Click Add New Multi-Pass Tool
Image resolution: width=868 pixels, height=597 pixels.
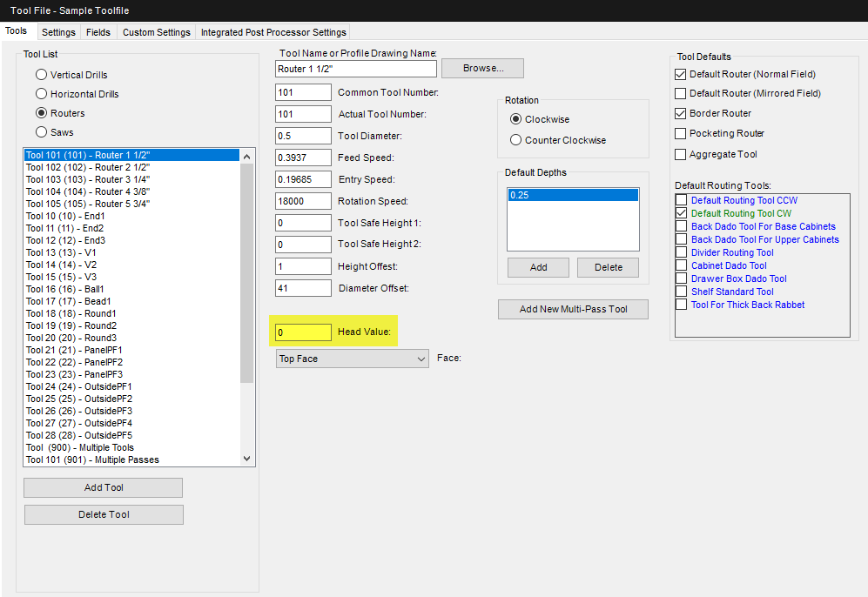click(573, 309)
